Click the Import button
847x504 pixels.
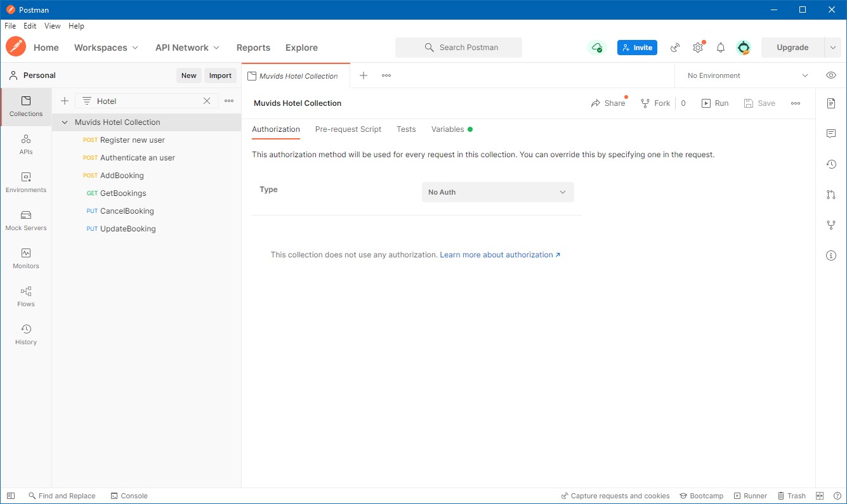(220, 75)
